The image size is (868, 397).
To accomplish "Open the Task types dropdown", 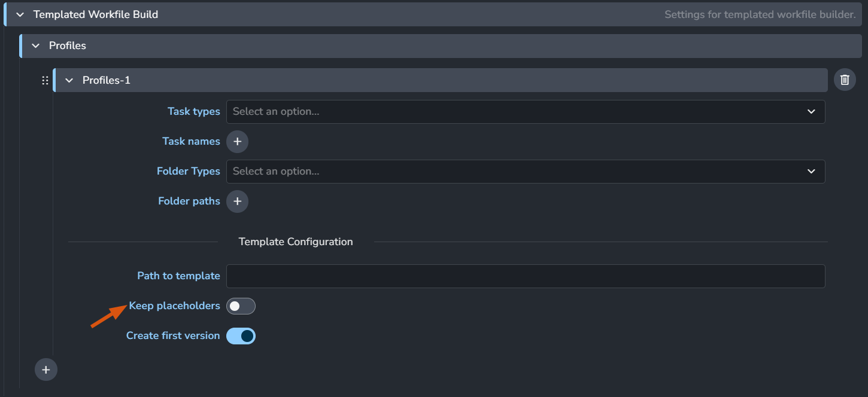I will click(x=525, y=112).
